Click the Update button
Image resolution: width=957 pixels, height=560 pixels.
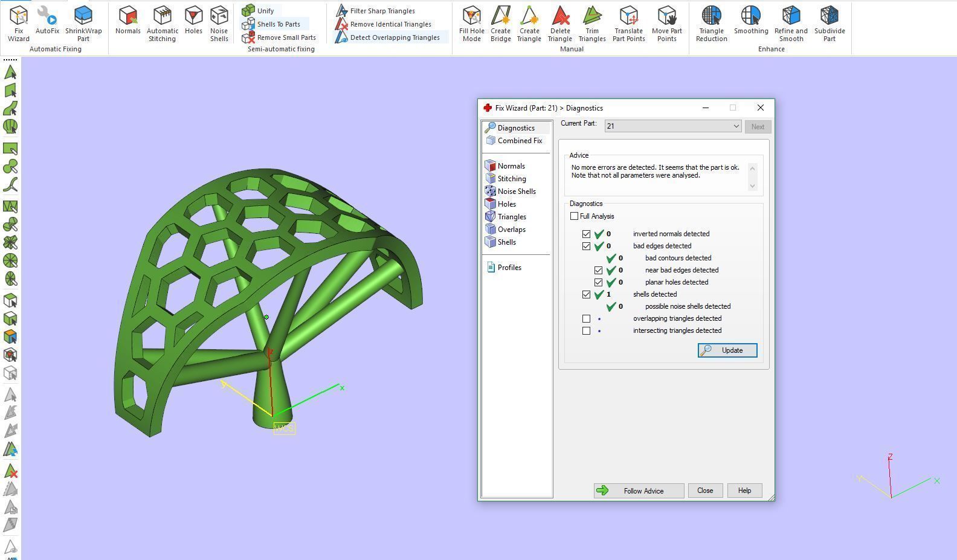[x=727, y=350]
